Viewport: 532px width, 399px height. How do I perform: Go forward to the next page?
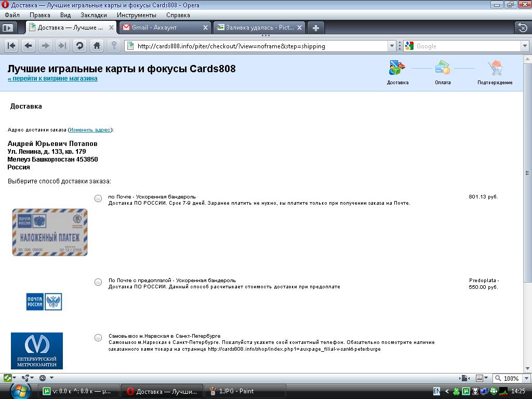point(45,46)
